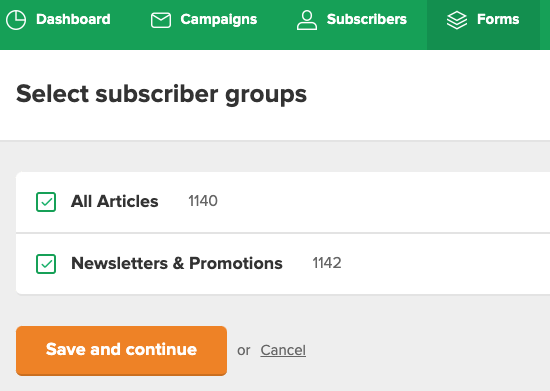550x391 pixels.
Task: Click the Subscribers person icon
Action: (307, 20)
